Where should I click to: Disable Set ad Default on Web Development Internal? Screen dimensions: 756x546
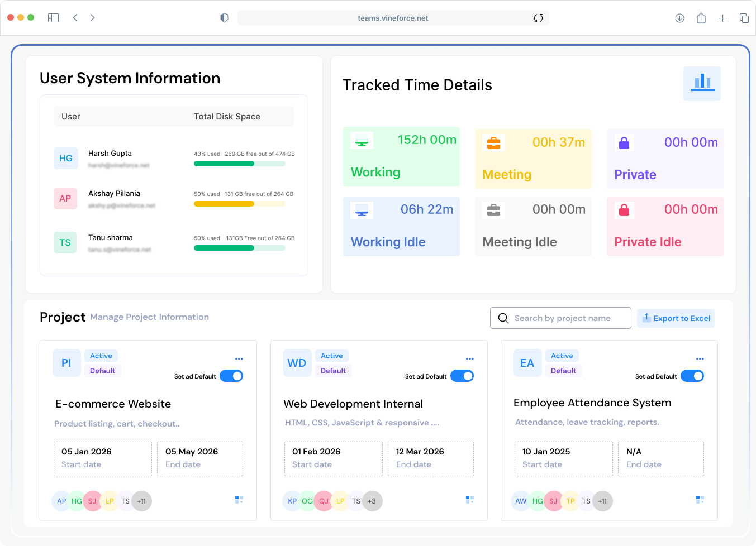462,376
